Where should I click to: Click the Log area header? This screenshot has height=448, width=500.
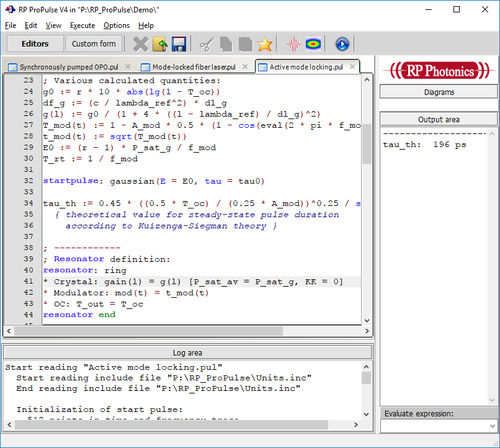(187, 352)
